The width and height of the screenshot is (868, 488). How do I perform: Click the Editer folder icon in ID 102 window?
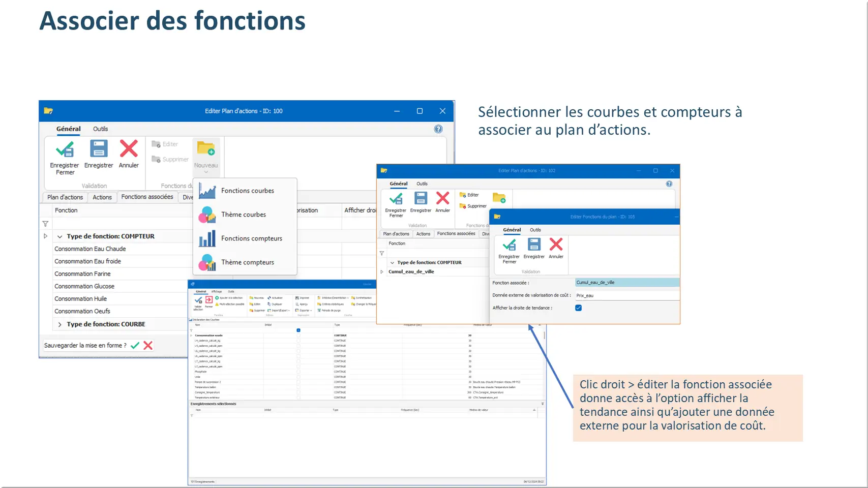463,195
